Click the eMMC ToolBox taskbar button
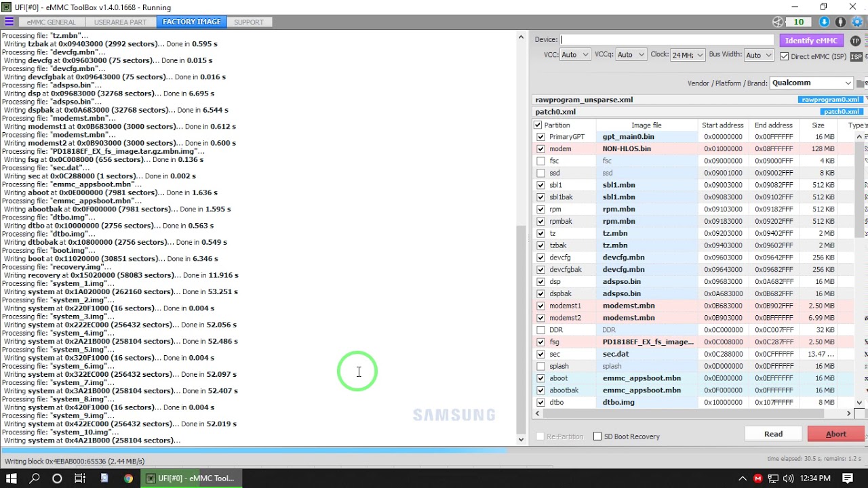The width and height of the screenshot is (868, 488). click(x=193, y=479)
